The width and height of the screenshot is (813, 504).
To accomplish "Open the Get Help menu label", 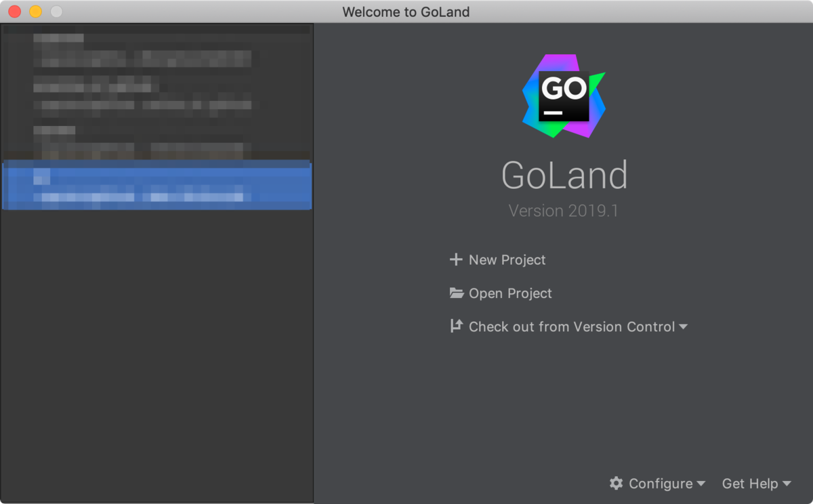I will (x=750, y=484).
